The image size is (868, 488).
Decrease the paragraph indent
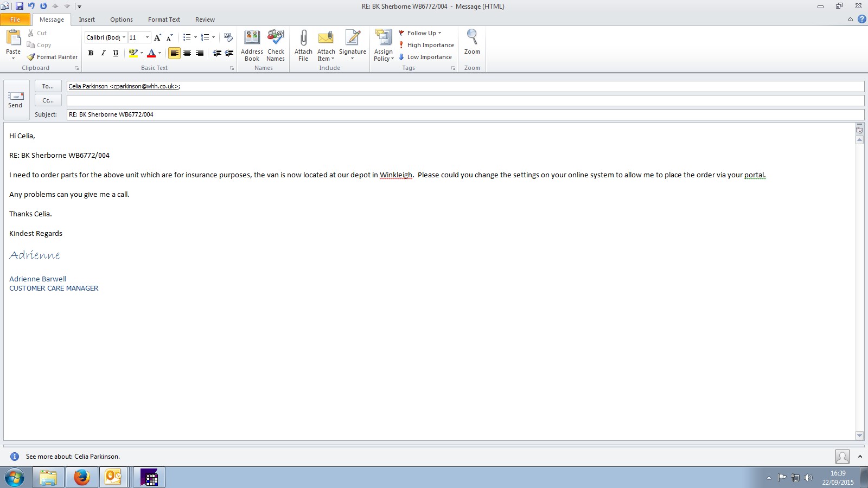point(217,53)
